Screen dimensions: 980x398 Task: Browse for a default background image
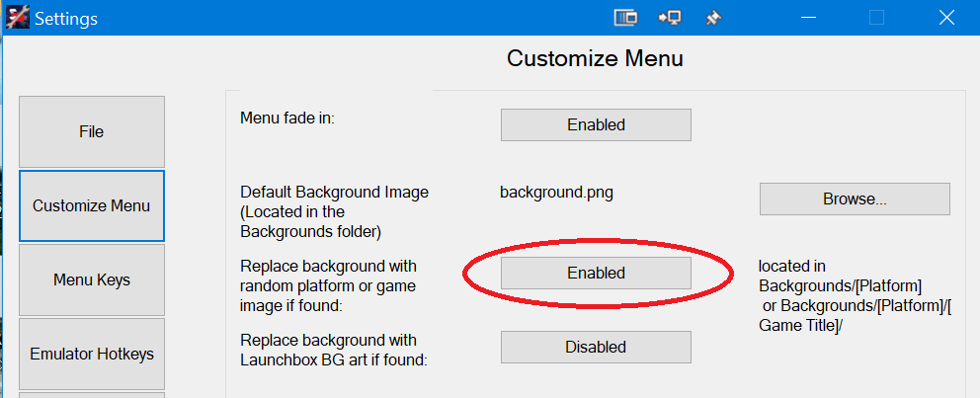click(x=855, y=199)
